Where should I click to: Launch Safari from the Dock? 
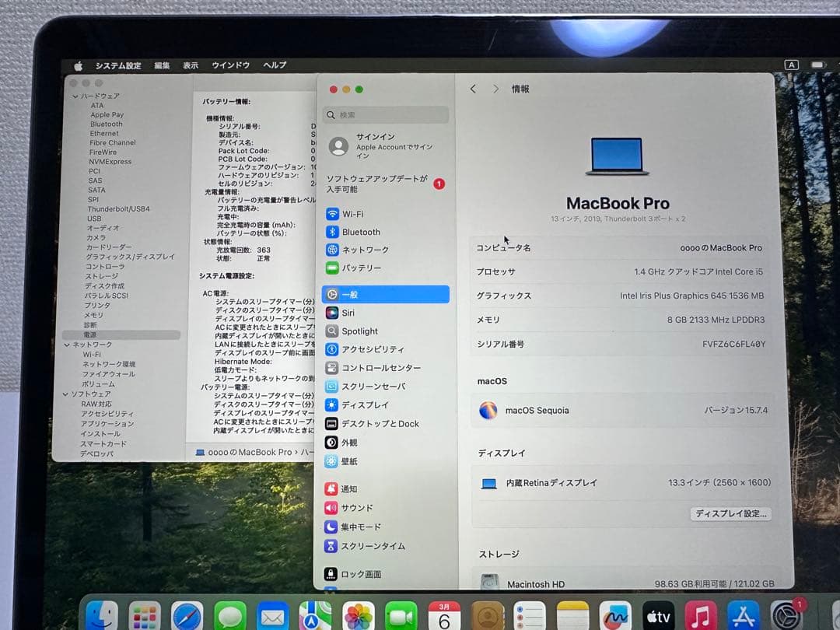[x=187, y=617]
